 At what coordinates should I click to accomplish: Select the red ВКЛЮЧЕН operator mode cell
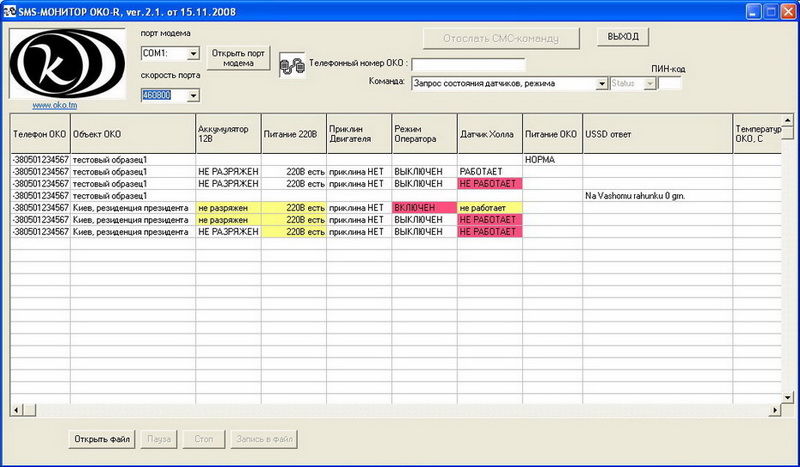pos(423,207)
